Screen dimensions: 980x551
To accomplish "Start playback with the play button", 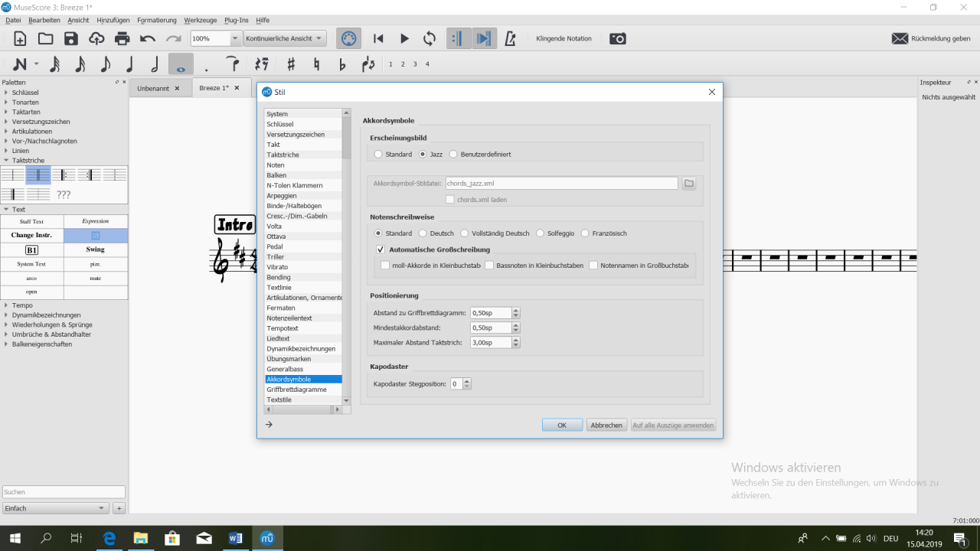I will (x=404, y=38).
